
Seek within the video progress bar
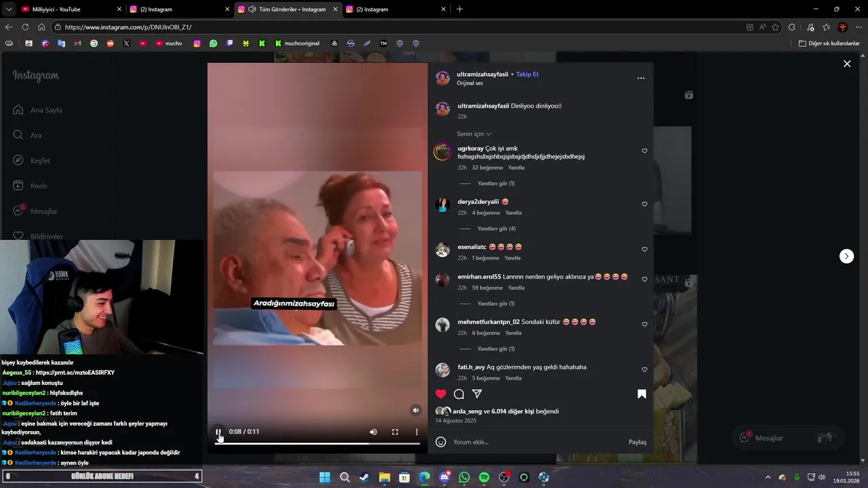point(317,443)
